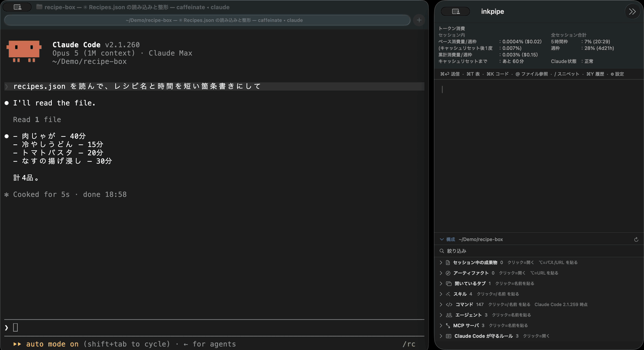Click the orange auto mode arrows icon

[17, 344]
